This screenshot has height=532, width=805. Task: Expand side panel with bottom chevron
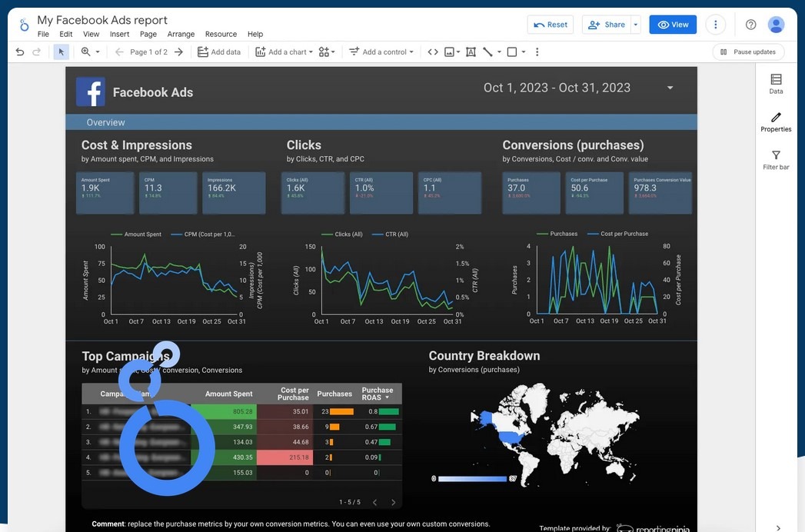coord(778,527)
